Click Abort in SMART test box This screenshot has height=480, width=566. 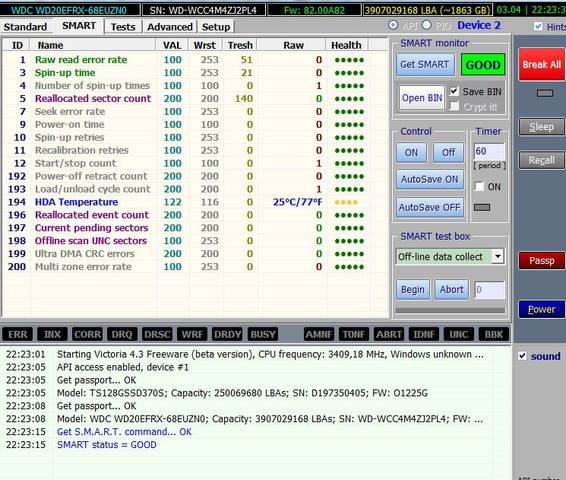point(452,289)
